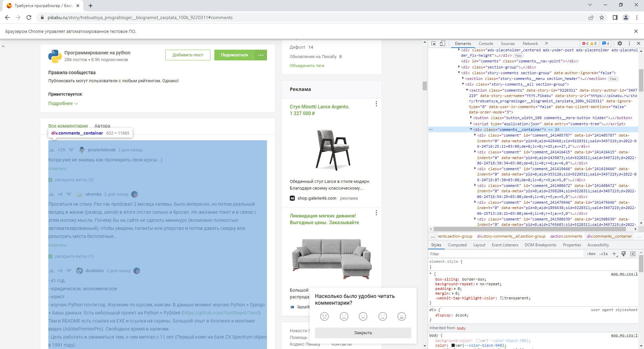The image size is (644, 349).
Task: Toggle :hov element state panel
Action: [x=591, y=254]
